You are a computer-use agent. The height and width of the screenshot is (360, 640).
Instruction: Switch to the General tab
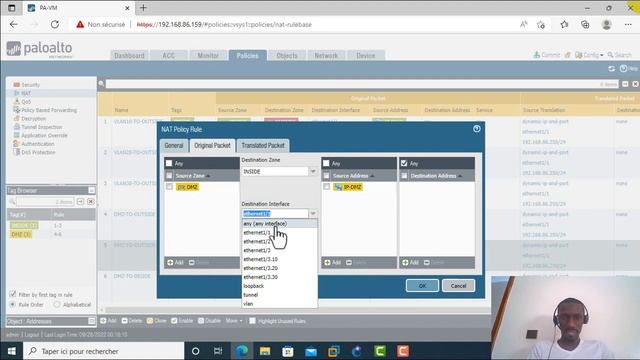(174, 145)
